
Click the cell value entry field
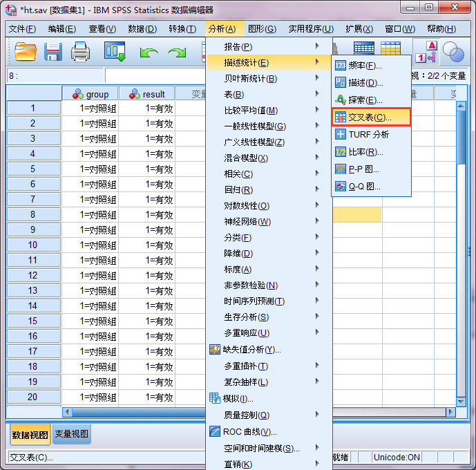coord(155,75)
